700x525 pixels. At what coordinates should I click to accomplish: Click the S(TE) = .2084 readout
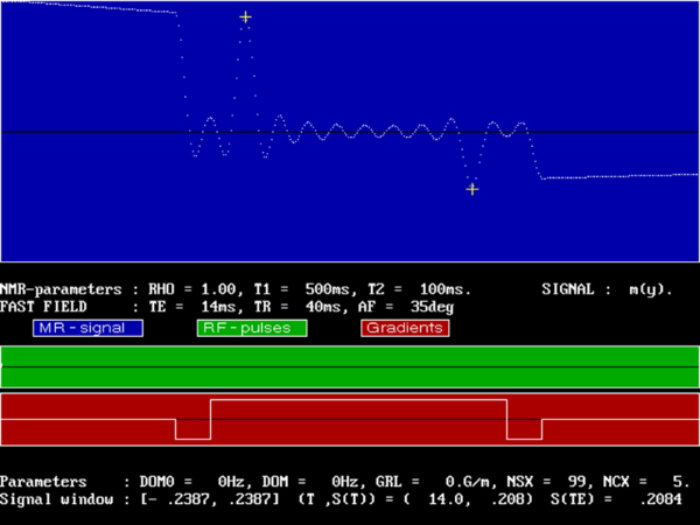pos(616,499)
